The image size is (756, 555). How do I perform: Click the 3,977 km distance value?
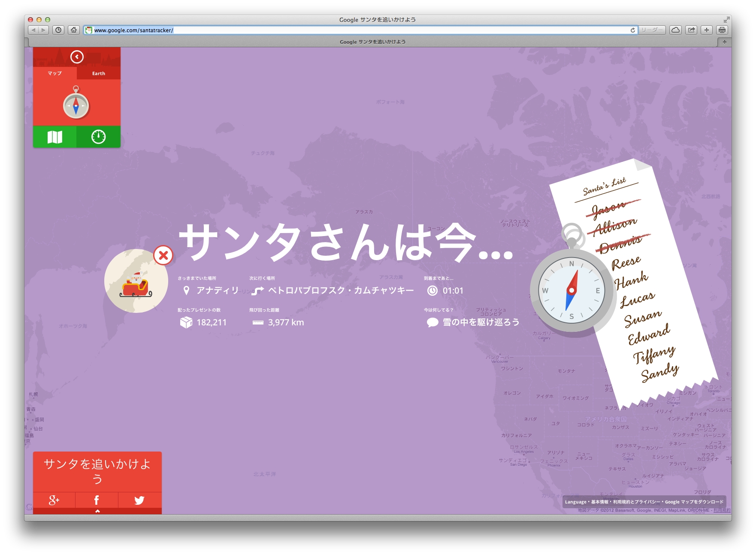(x=286, y=322)
